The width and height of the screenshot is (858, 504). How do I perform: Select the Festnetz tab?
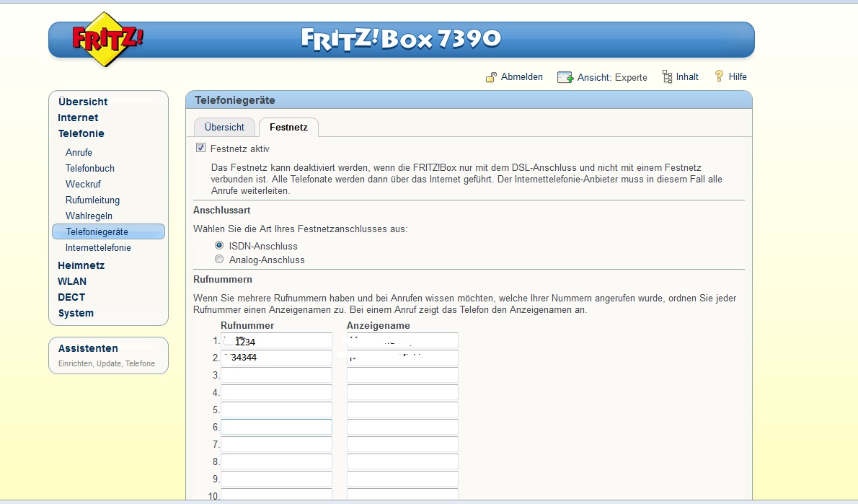(x=288, y=127)
